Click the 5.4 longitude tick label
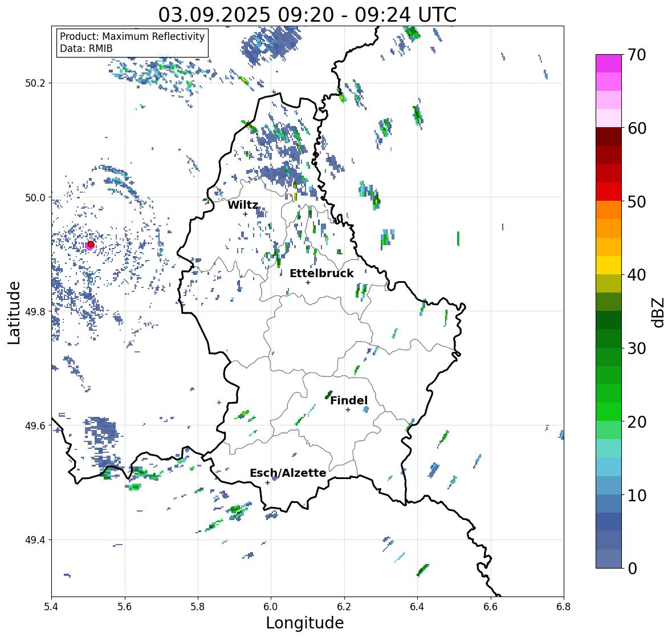The image size is (672, 637). click(51, 607)
